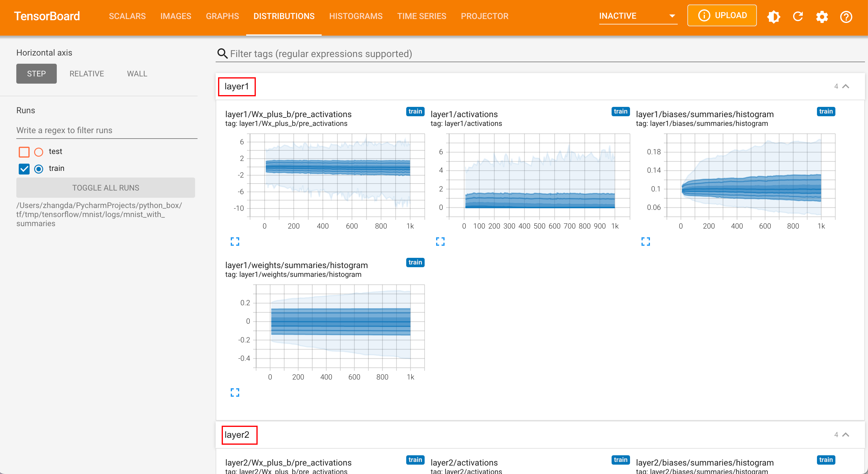This screenshot has height=474, width=868.
Task: Select the RELATIVE horizontal axis option
Action: (87, 74)
